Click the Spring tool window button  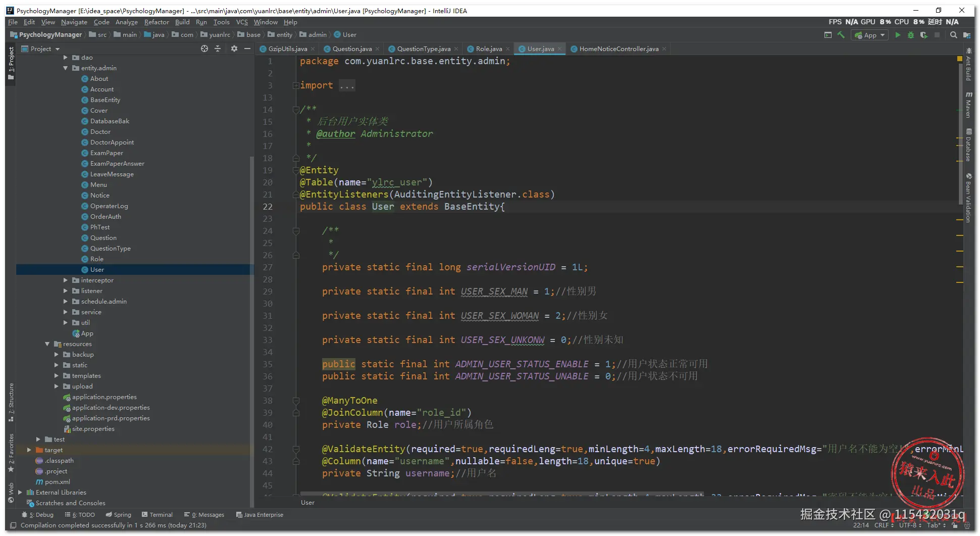(118, 515)
